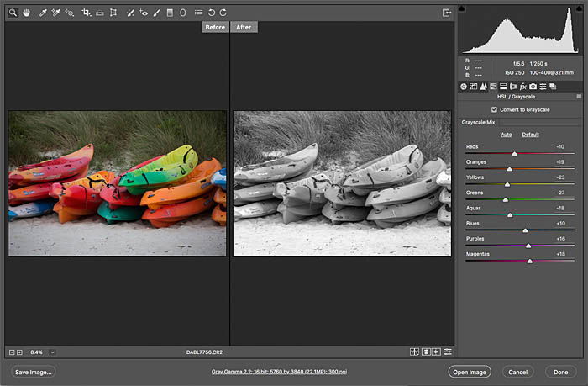Rotate image counterclockwise
The height and width of the screenshot is (386, 588).
tap(212, 13)
